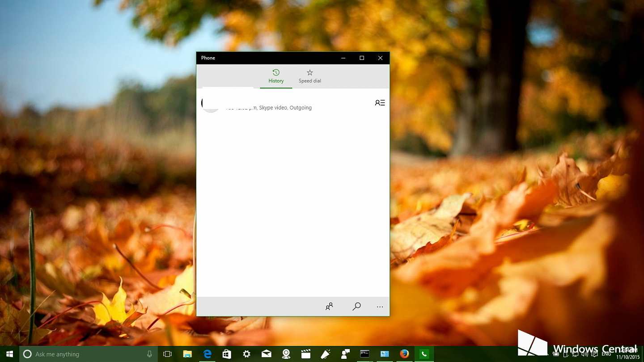Launch File Explorer from taskbar
Image resolution: width=644 pixels, height=362 pixels.
(188, 354)
